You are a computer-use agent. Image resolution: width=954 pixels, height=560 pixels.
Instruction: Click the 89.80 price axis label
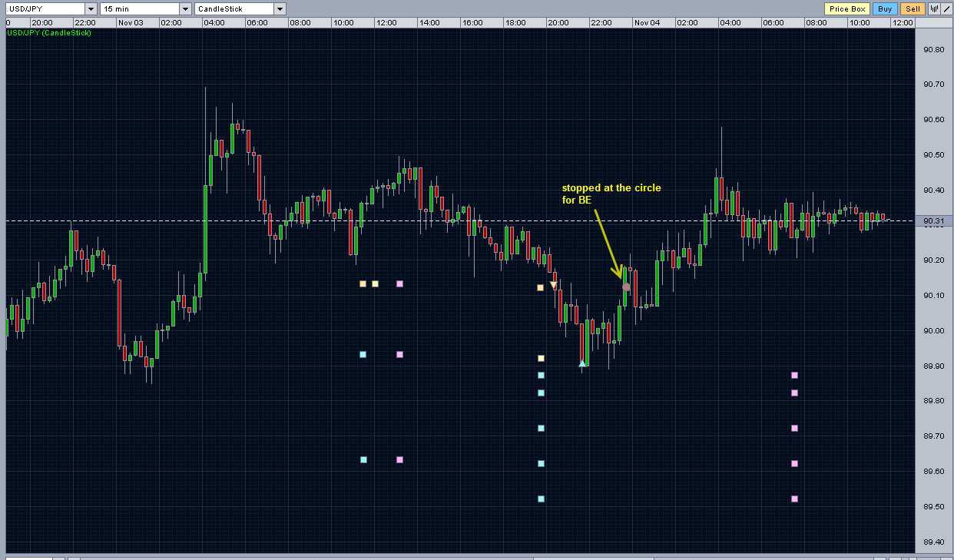click(933, 401)
